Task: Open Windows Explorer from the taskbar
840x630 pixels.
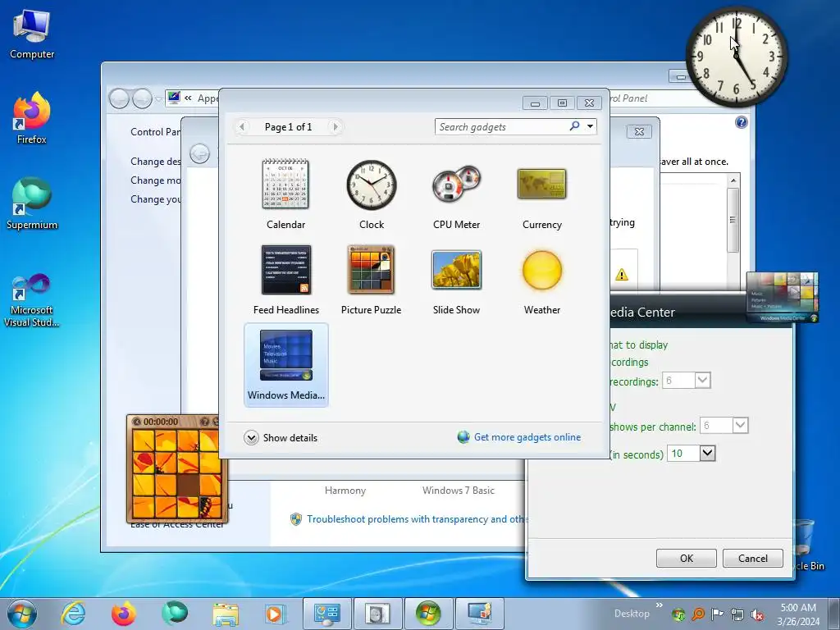Action: click(x=226, y=614)
